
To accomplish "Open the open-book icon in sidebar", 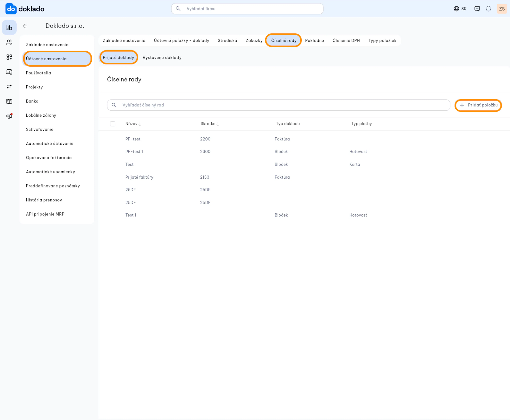I will (x=9, y=101).
